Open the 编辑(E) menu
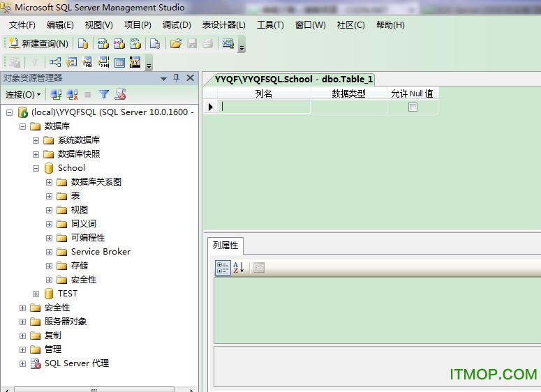Viewport: 541px width, 392px height. 60,25
